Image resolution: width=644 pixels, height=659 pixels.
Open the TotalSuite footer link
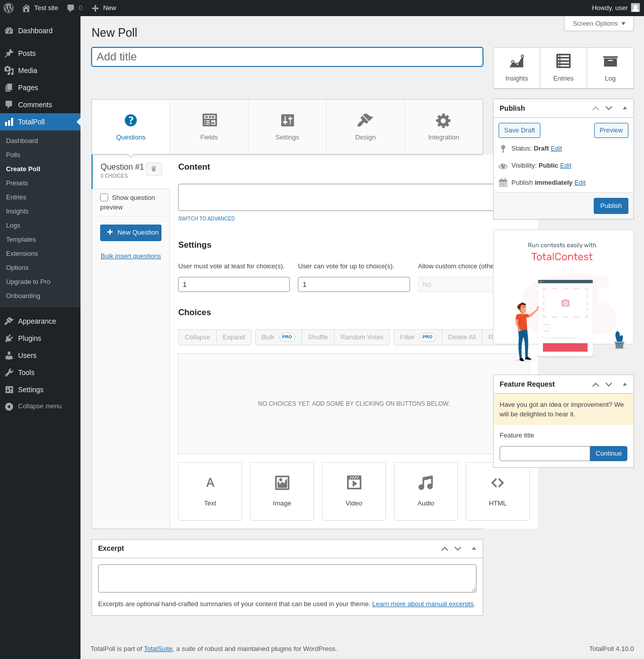point(158,649)
